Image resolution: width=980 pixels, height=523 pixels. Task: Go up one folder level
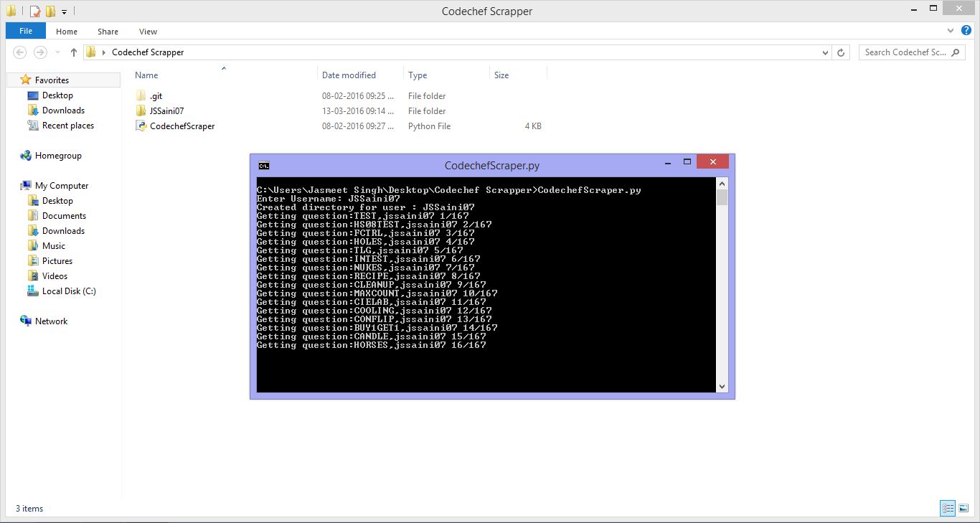point(73,52)
